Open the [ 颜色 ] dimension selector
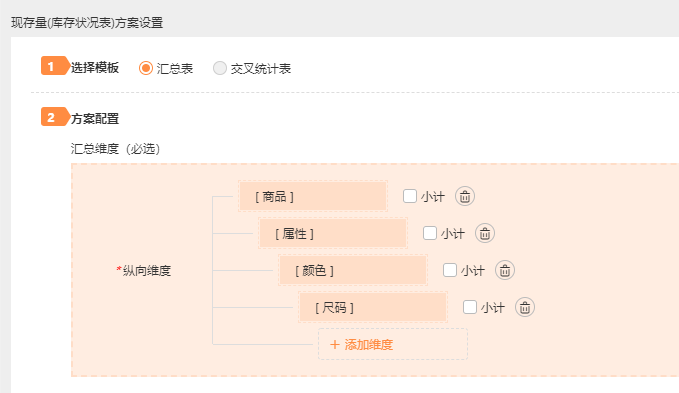 point(353,271)
